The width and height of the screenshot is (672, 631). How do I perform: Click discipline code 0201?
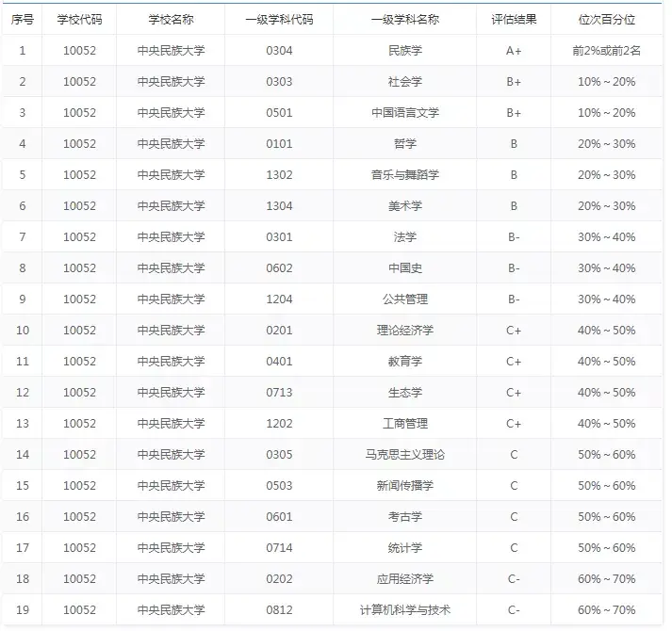click(x=279, y=331)
